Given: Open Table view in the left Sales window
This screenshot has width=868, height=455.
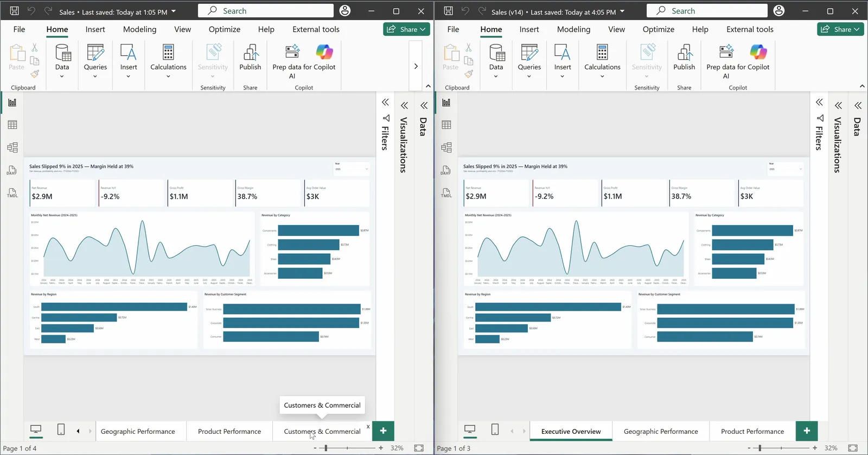Looking at the screenshot, I should coord(12,125).
